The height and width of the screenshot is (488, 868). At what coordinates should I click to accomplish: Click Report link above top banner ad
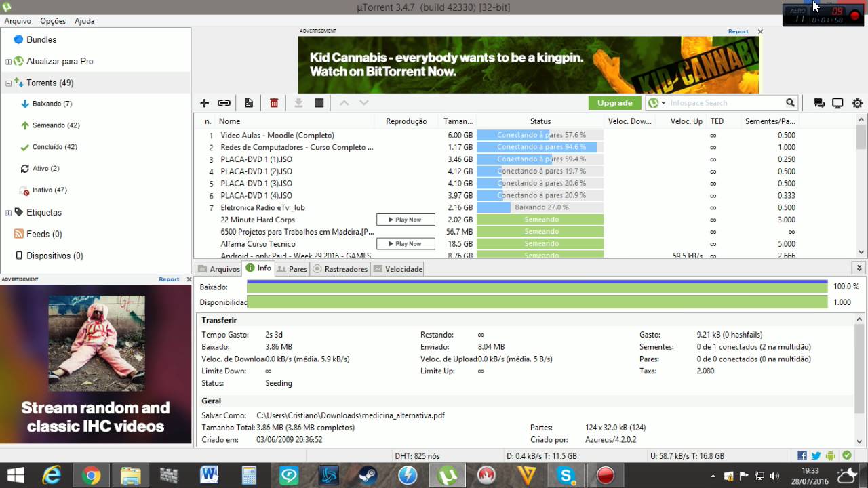(x=738, y=31)
